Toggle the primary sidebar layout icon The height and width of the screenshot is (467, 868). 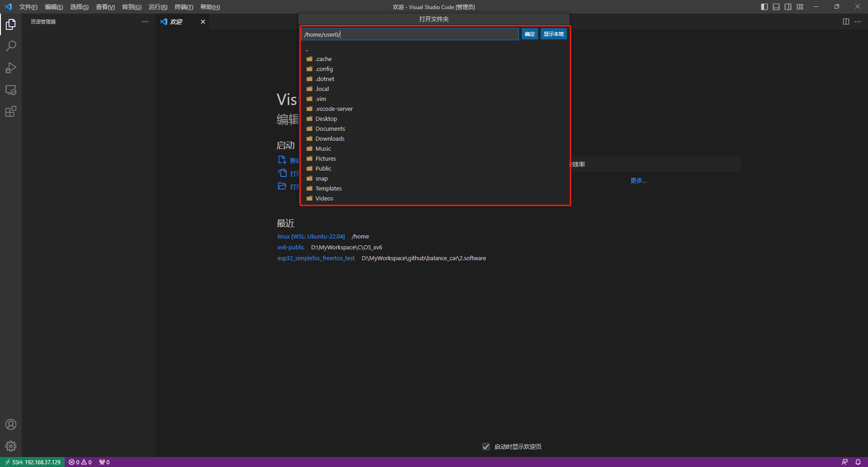tap(764, 7)
